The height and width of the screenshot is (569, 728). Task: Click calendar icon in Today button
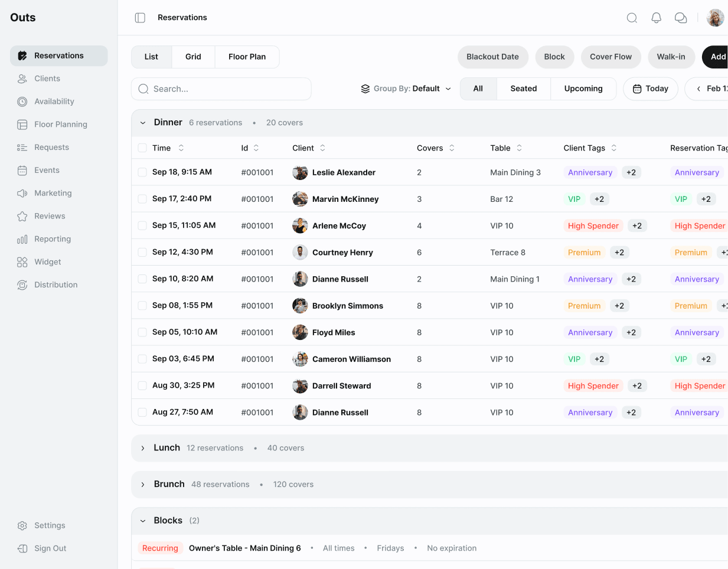tap(637, 89)
